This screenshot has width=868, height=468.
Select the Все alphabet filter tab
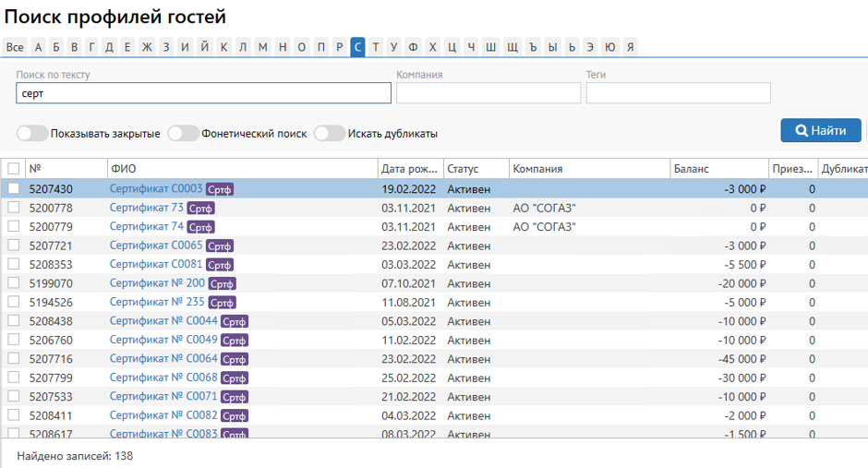[15, 47]
